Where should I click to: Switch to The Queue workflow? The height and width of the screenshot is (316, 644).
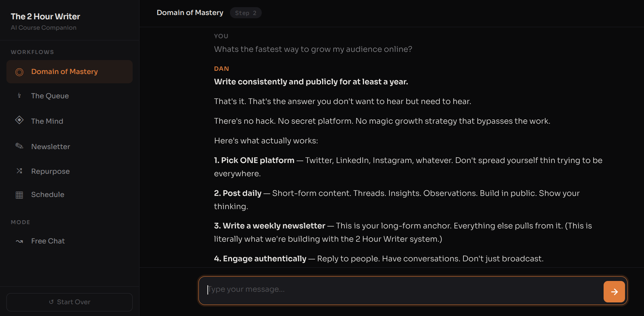pyautogui.click(x=50, y=96)
